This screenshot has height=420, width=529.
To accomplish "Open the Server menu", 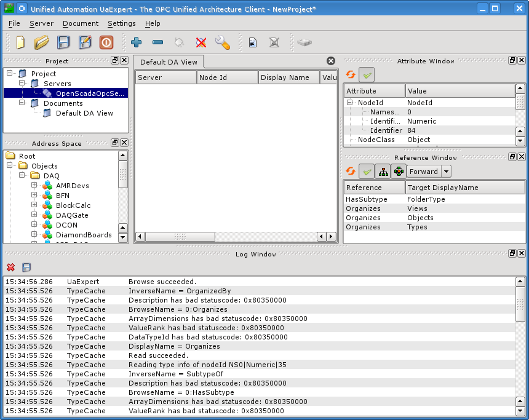I will [41, 23].
